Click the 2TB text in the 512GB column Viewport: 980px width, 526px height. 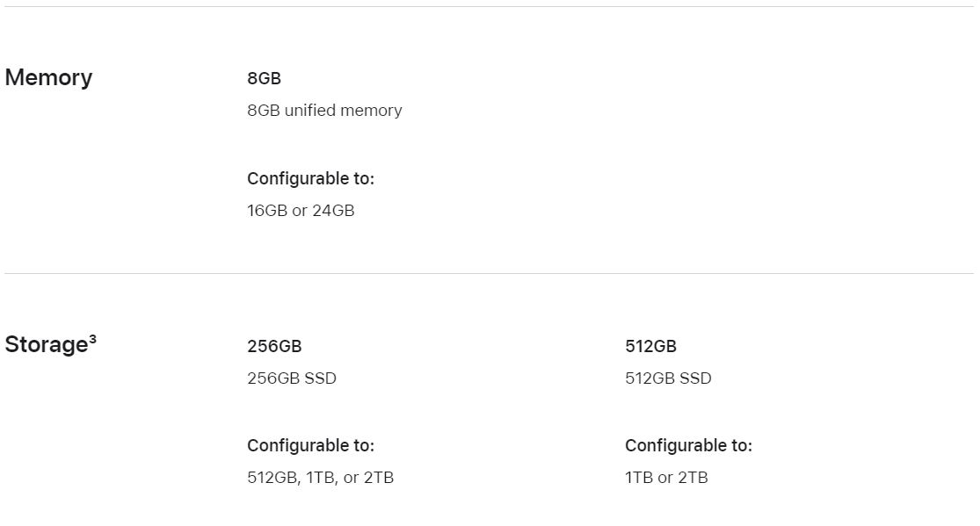coord(693,478)
